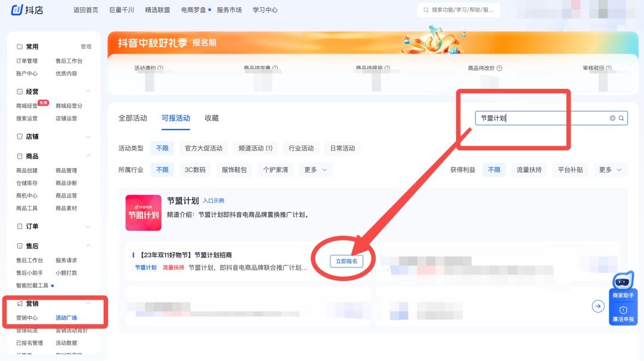Click the 商品 section icon in sidebar
Image resolution: width=644 pixels, height=361 pixels.
click(19, 156)
